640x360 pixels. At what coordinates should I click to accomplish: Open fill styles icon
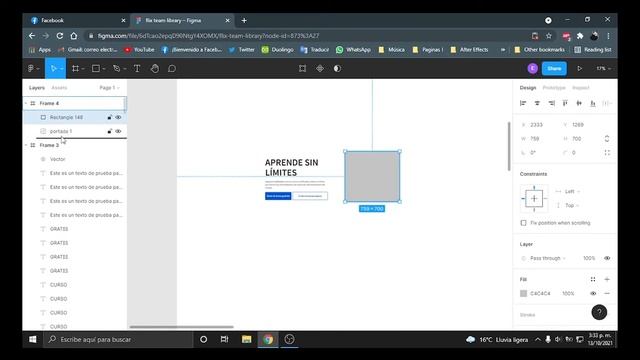(x=593, y=280)
